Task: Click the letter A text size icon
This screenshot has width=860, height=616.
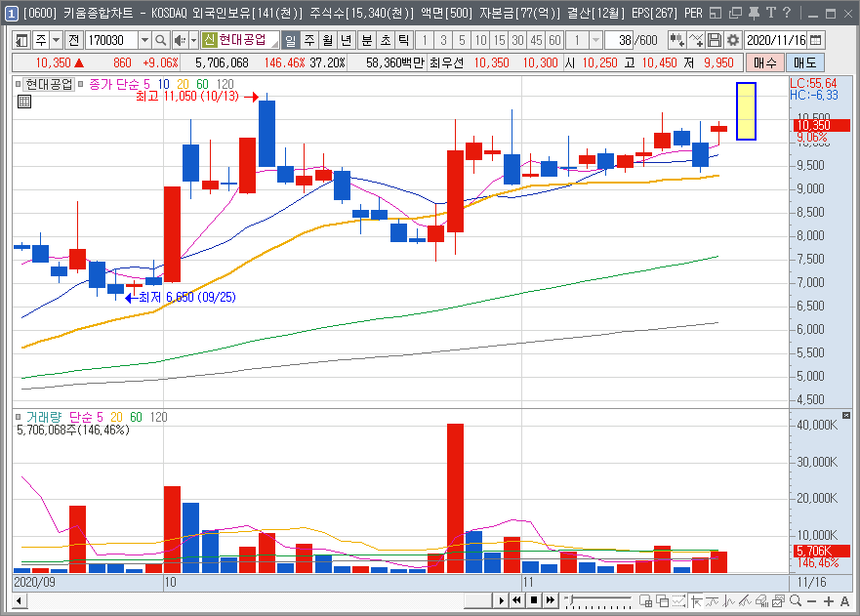Action: (844, 601)
